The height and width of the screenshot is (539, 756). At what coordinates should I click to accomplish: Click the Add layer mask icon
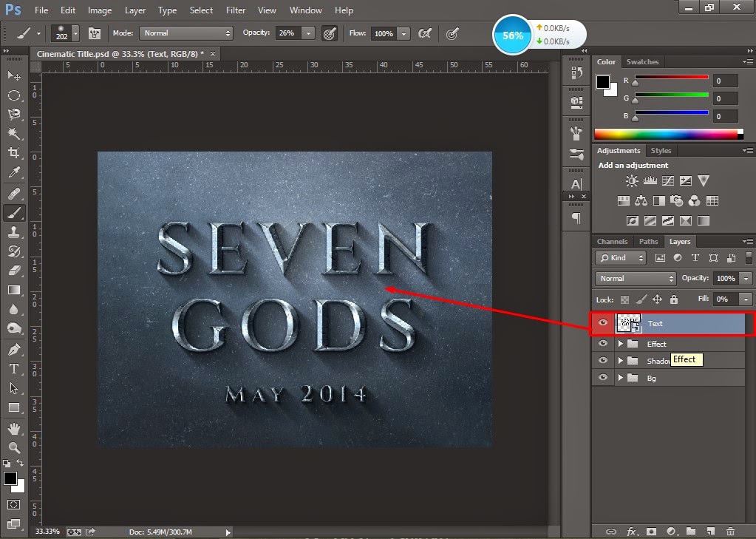tap(652, 532)
